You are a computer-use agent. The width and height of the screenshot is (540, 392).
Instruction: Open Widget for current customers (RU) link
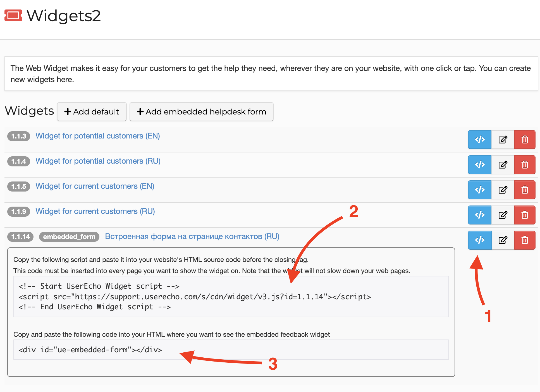click(x=95, y=211)
